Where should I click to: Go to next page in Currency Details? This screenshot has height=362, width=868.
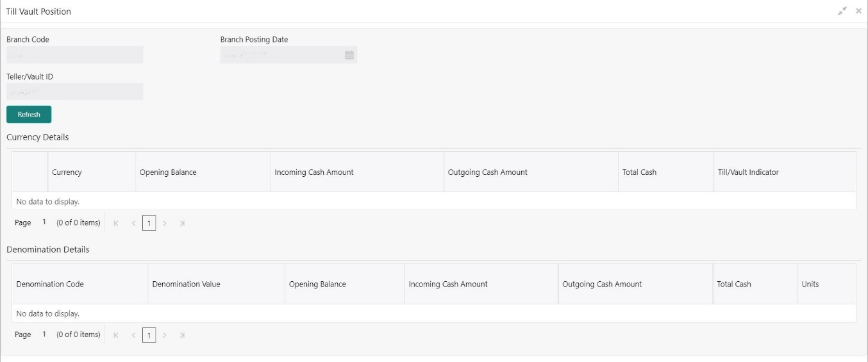[x=165, y=223]
